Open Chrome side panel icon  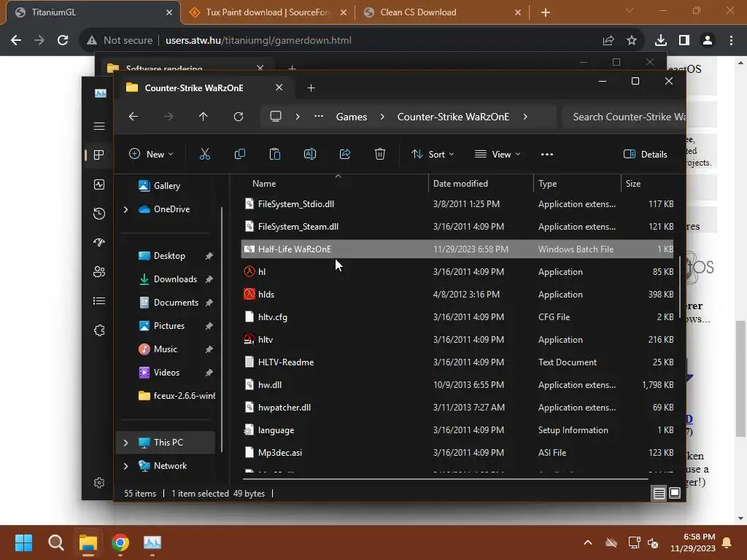coord(684,41)
